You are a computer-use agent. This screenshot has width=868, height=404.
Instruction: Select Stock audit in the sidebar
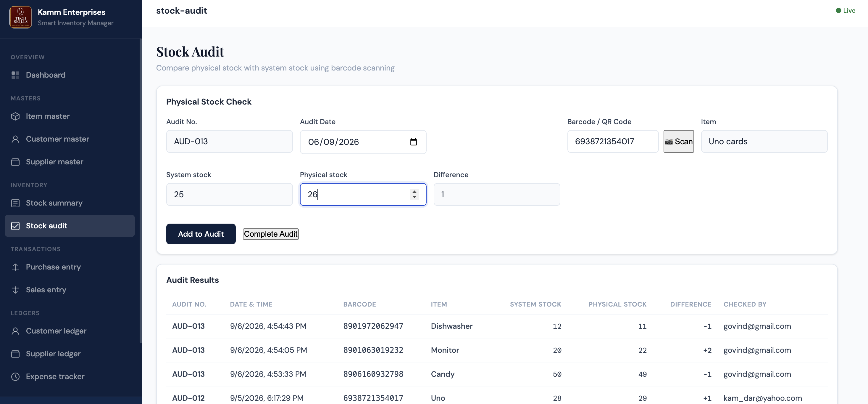point(70,226)
